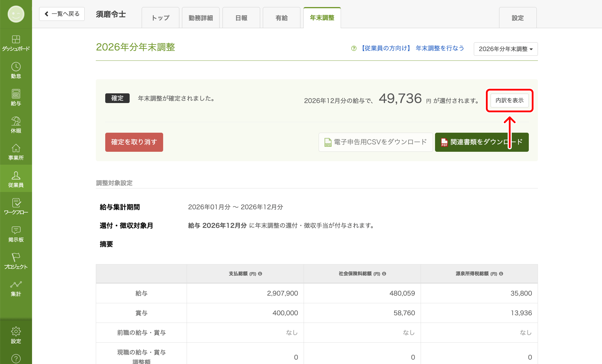Screen dimensions: 602x364
Task: Select the 年末調整 tab
Action: pos(322,18)
